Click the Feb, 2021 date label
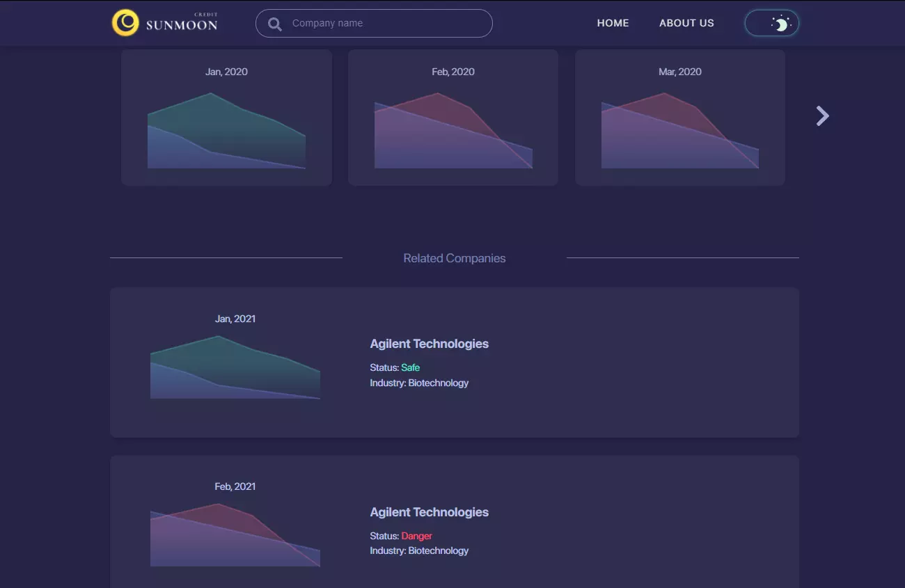Screen dimensions: 905x588 (235, 486)
